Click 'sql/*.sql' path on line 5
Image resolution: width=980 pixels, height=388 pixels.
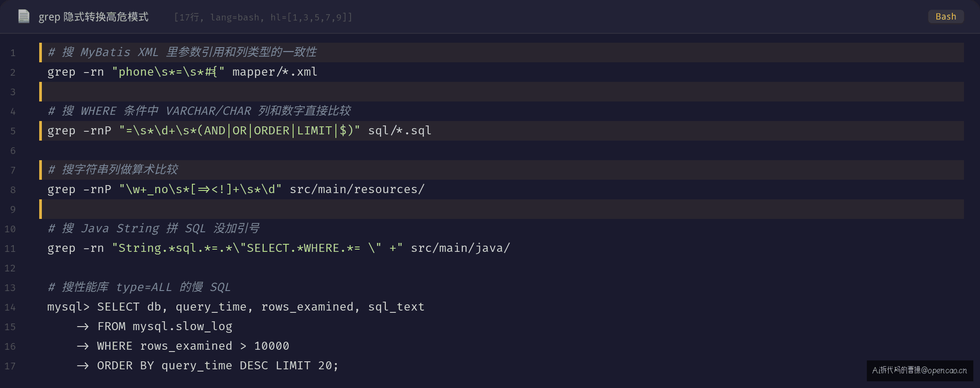click(x=400, y=131)
